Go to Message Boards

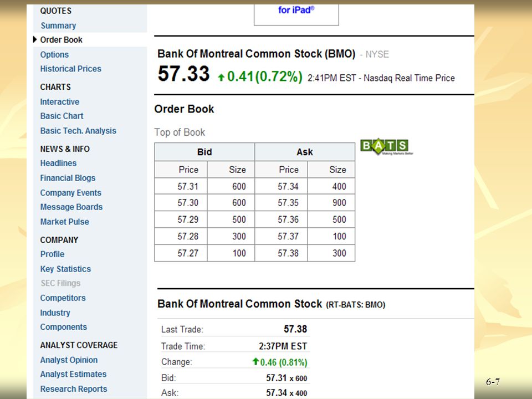71,207
